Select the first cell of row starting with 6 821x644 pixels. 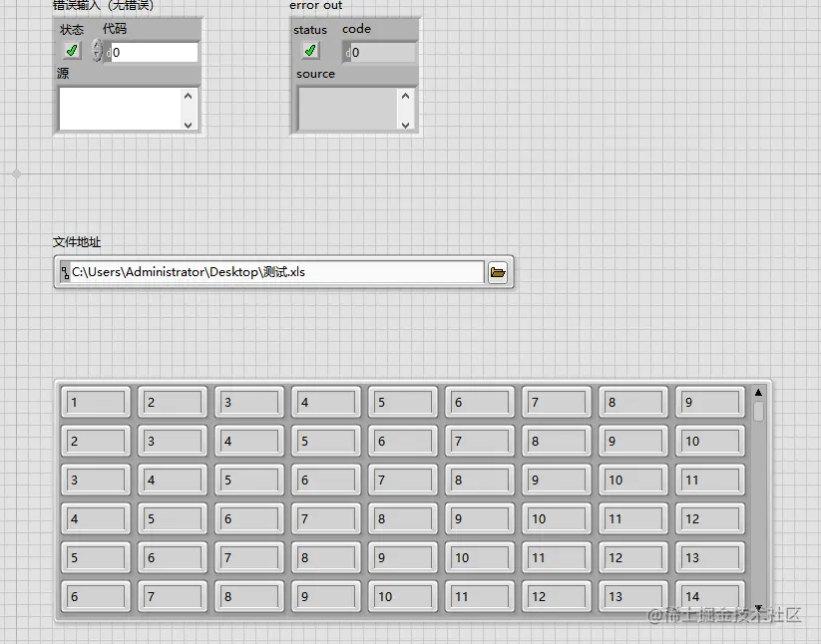coord(96,596)
